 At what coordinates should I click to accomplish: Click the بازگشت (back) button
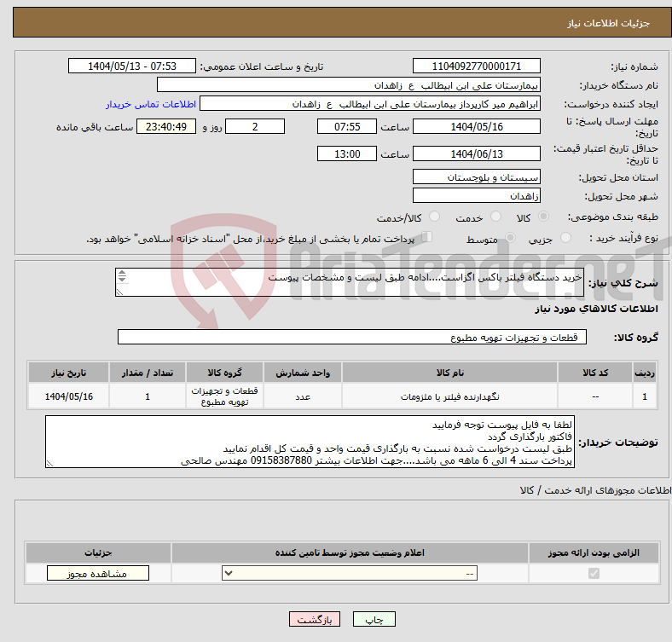click(315, 620)
